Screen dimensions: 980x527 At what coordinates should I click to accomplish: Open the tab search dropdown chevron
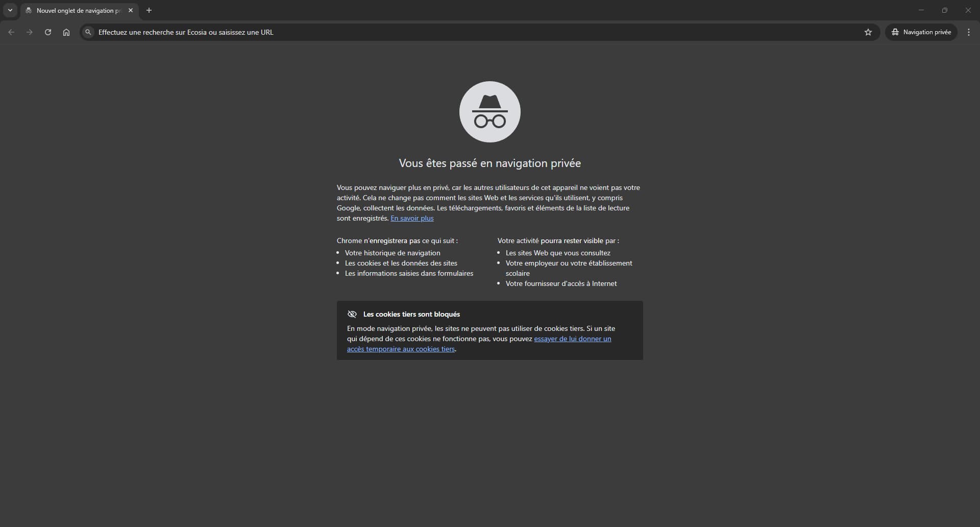(10, 10)
